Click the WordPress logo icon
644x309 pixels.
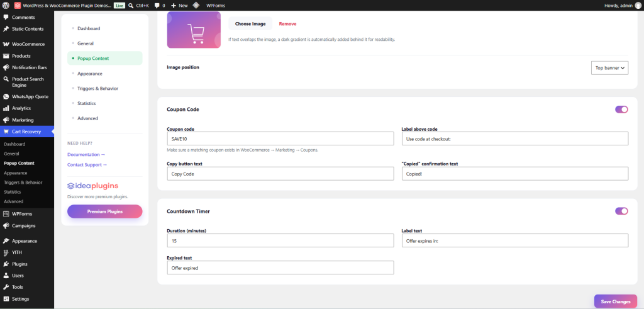[6, 5]
